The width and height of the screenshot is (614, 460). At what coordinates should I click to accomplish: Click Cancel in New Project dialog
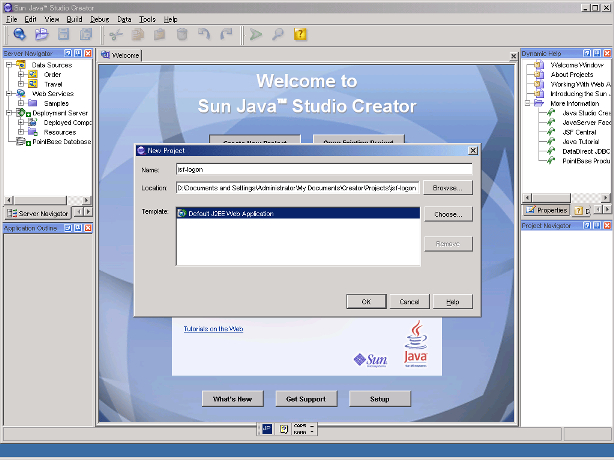(409, 301)
